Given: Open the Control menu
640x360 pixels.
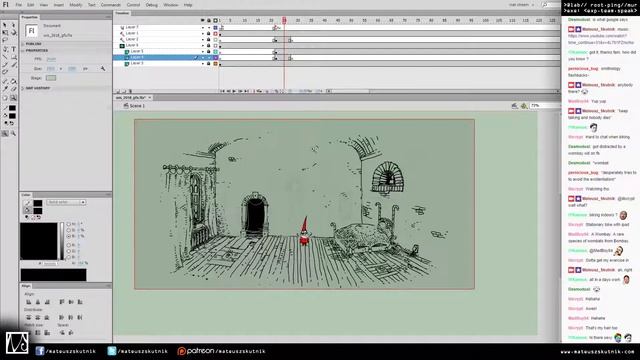Looking at the screenshot, I should pos(133,5).
